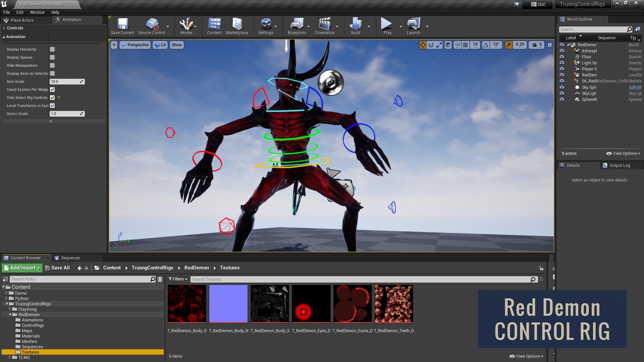Toggle the viewport rotation snapping icon
This screenshot has width=644, height=362.
tap(486, 45)
